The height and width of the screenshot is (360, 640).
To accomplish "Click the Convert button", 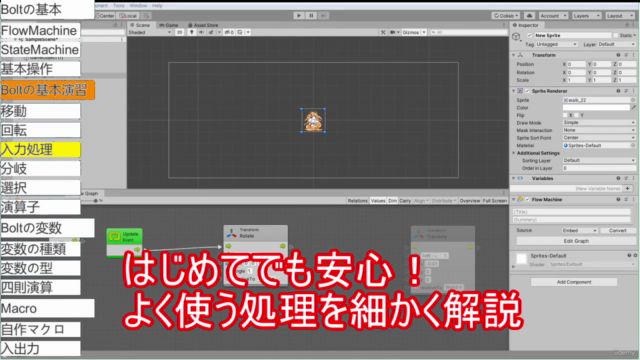I will 618,231.
